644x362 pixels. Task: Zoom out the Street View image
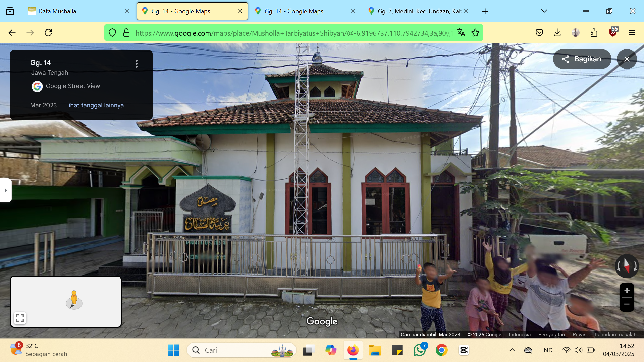(x=627, y=304)
